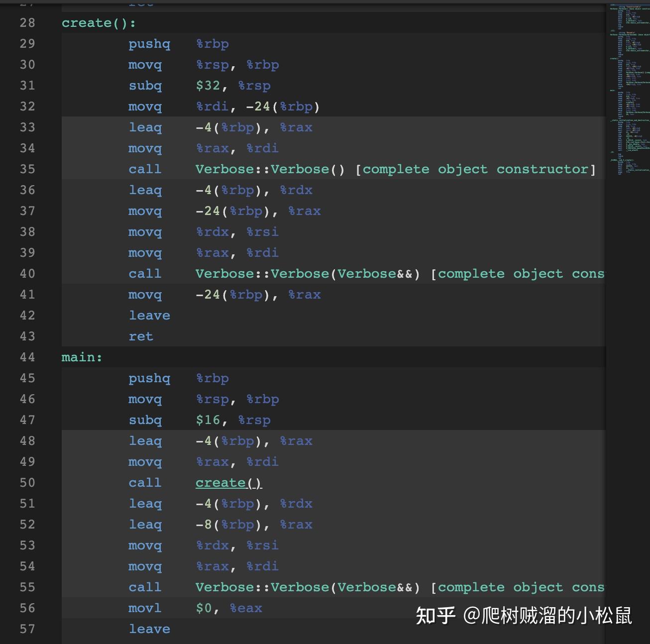
Task: Click the minimap code overview on the right
Action: point(629,90)
